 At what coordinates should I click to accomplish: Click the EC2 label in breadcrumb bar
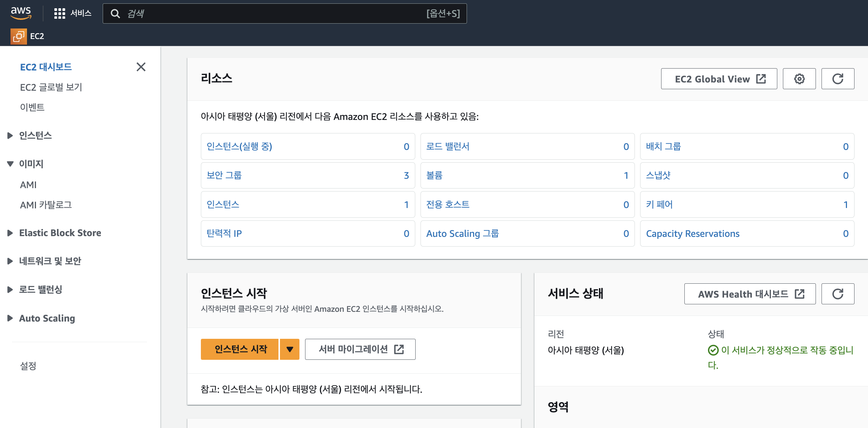tap(37, 36)
